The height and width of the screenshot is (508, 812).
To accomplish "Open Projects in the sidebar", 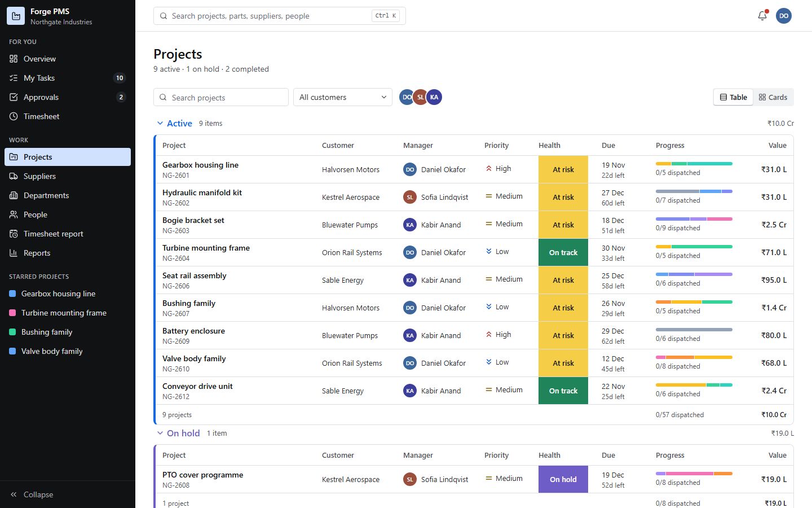I will click(68, 157).
